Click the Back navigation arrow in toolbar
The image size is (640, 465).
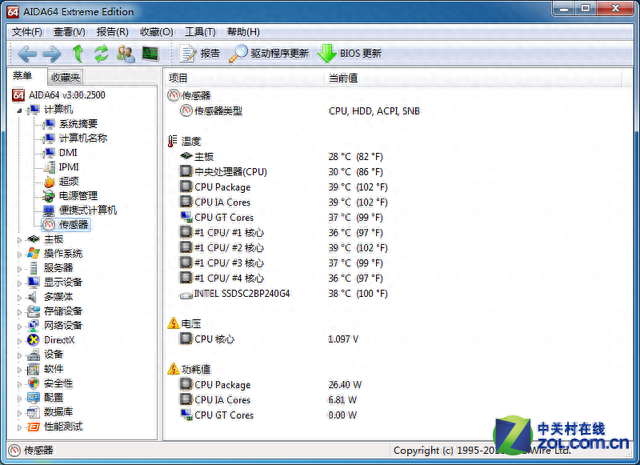27,53
